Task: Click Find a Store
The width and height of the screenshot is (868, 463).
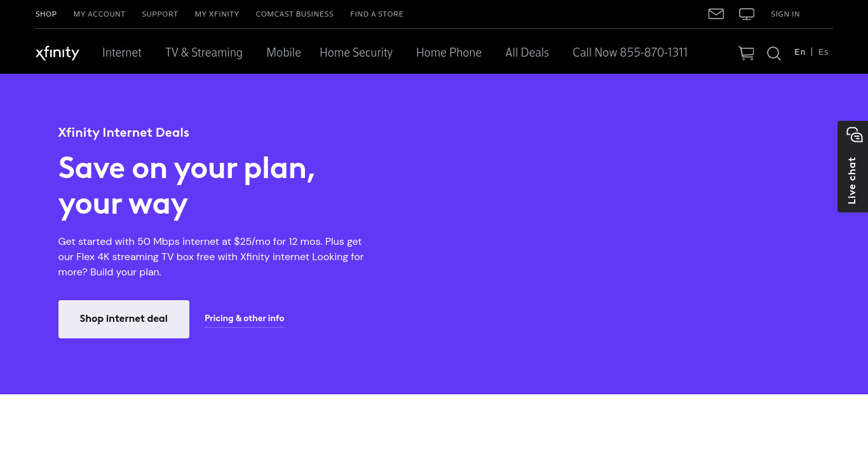Action: (x=377, y=14)
